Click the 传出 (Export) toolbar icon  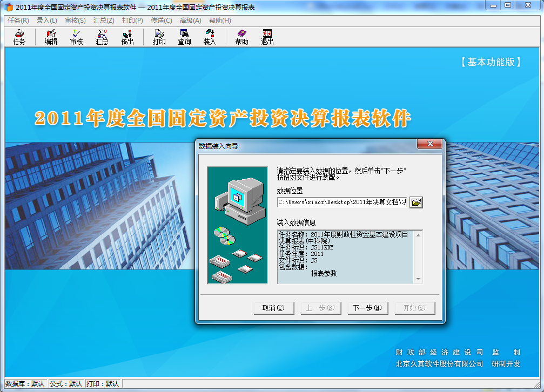pyautogui.click(x=127, y=37)
